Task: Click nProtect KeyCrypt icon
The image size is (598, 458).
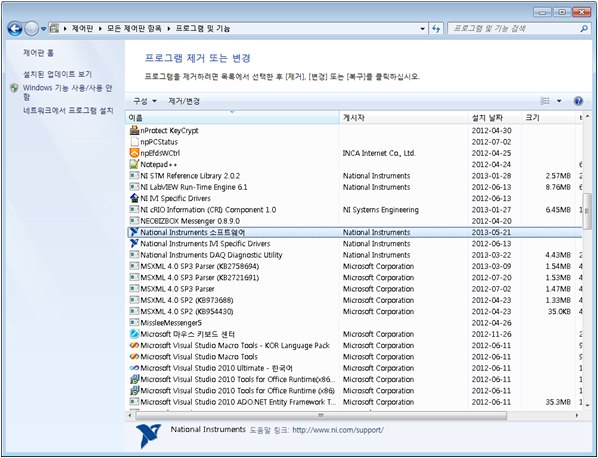Action: [x=134, y=130]
